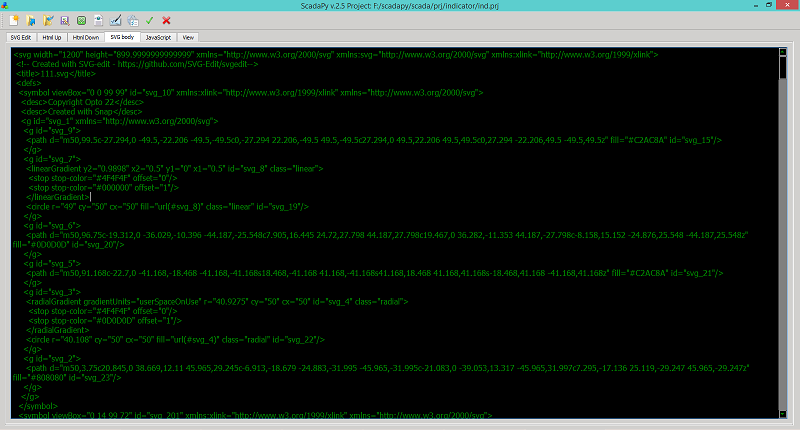Click the g line with id="svg_3"
Viewport: 800px width, 430px height.
tap(52, 292)
